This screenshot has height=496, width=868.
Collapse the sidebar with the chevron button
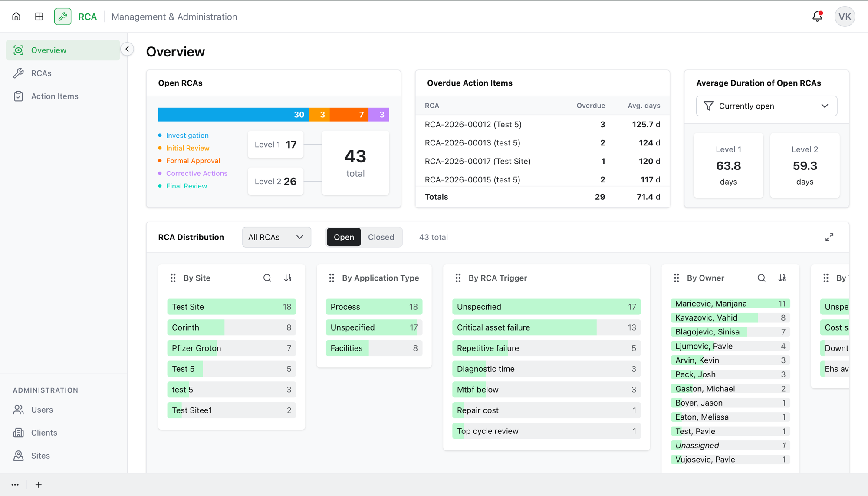pos(127,49)
